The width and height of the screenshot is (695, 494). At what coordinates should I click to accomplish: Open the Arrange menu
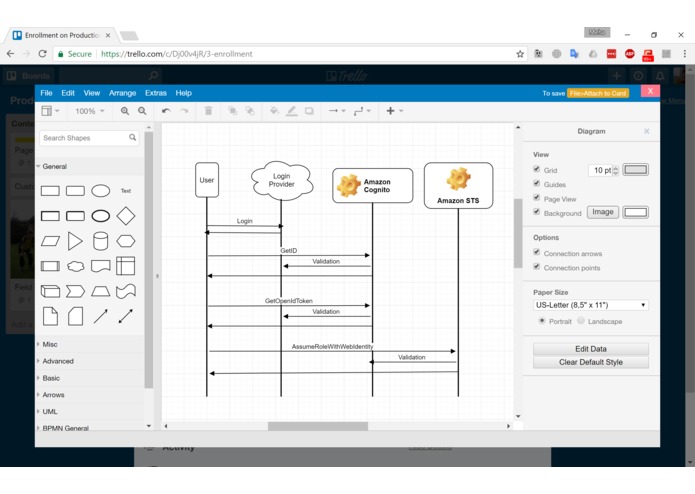122,93
